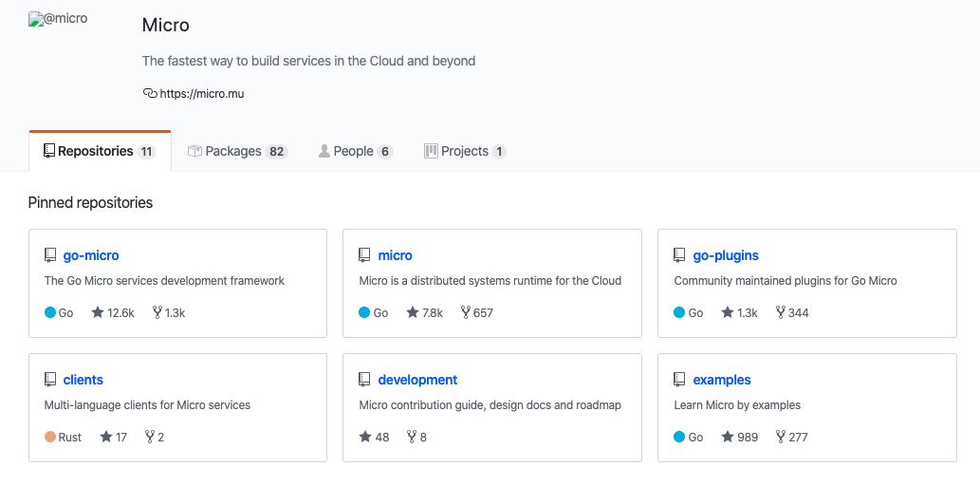Click the star icon on examples card
The image size is (980, 486).
pyautogui.click(x=728, y=437)
